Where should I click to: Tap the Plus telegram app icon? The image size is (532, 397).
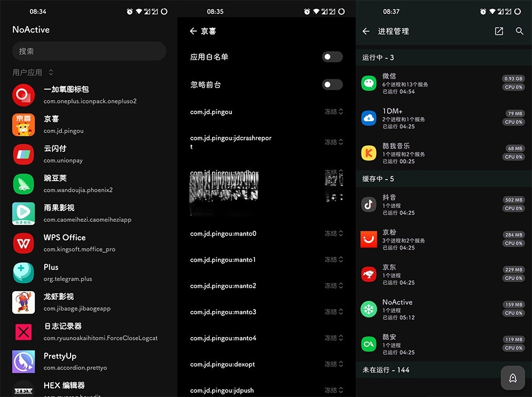coord(24,273)
